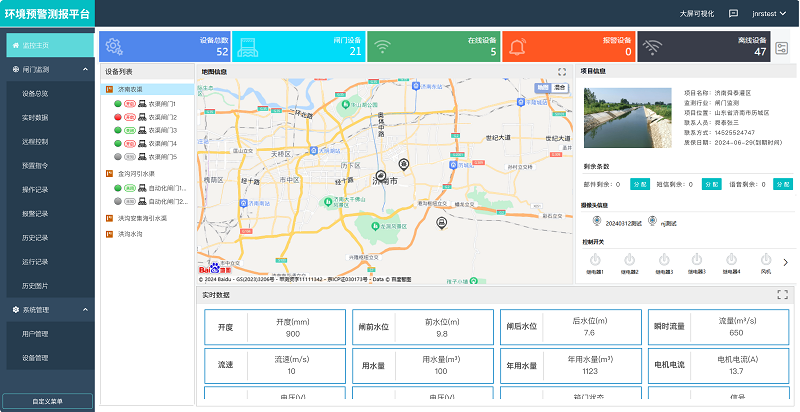Go to 远程控制 in the sidebar
The width and height of the screenshot is (800, 412).
point(35,141)
